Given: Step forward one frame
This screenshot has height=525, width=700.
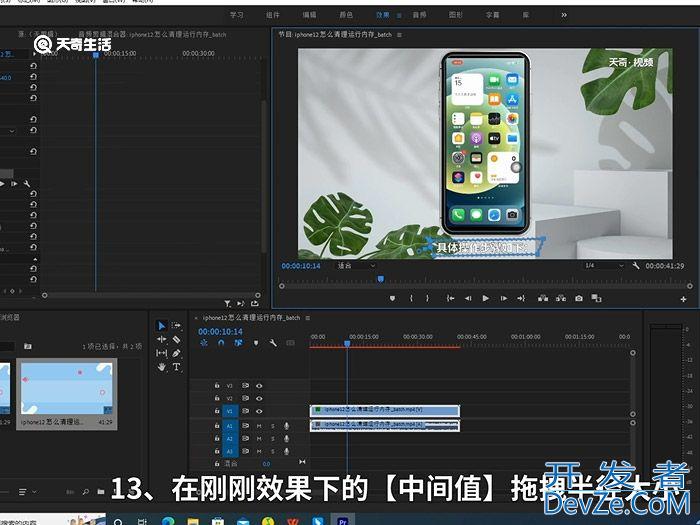Looking at the screenshot, I should (x=504, y=298).
